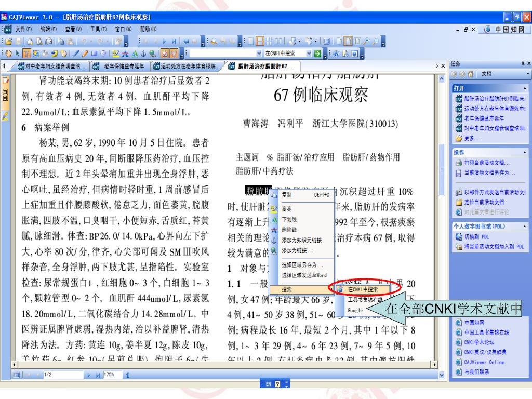
Task: Open the 编辑 menu
Action: point(48,29)
